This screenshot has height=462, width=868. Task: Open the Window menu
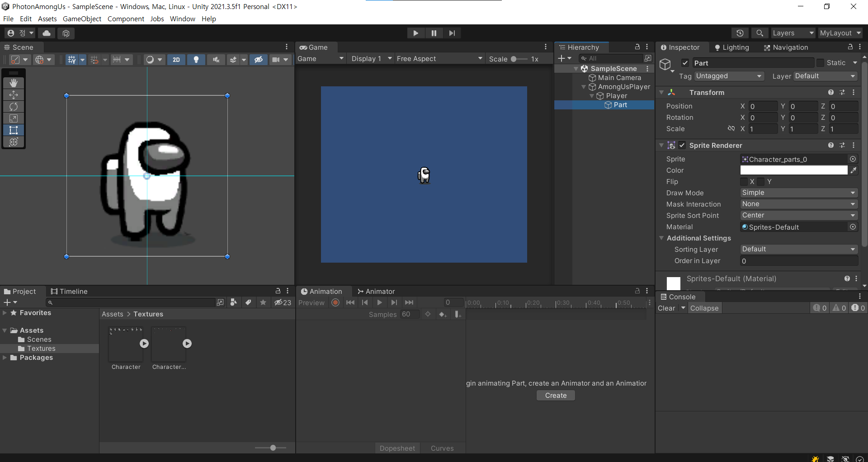pyautogui.click(x=183, y=19)
